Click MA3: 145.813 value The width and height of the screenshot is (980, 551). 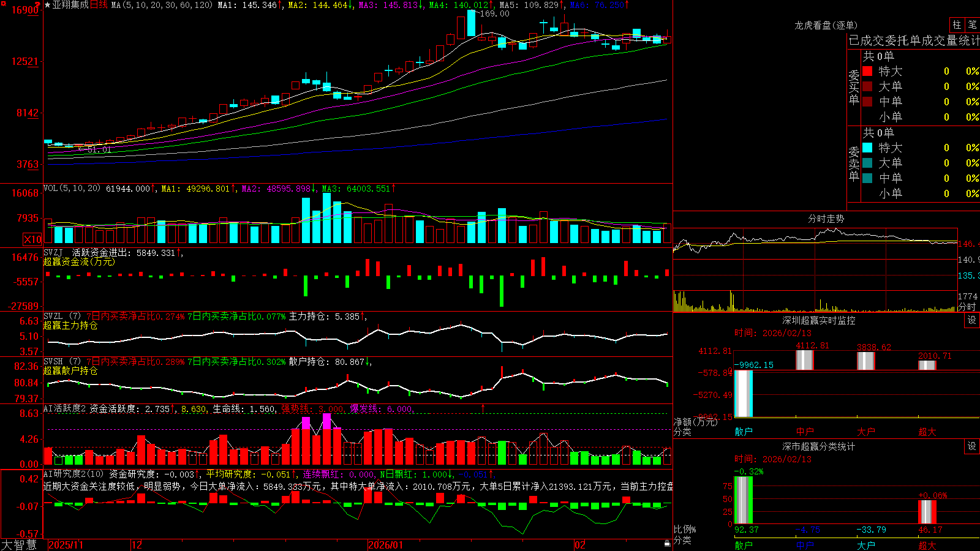[391, 5]
